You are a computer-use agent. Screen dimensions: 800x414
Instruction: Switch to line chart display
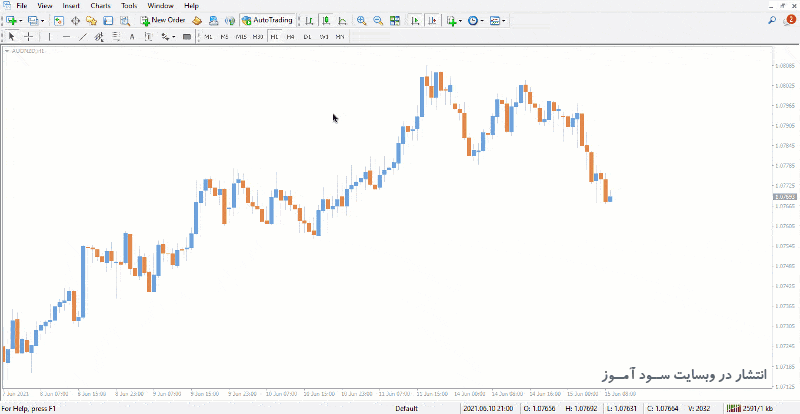342,20
